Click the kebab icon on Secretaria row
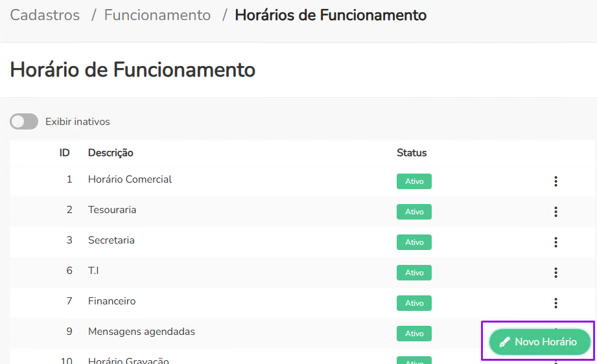 click(556, 242)
